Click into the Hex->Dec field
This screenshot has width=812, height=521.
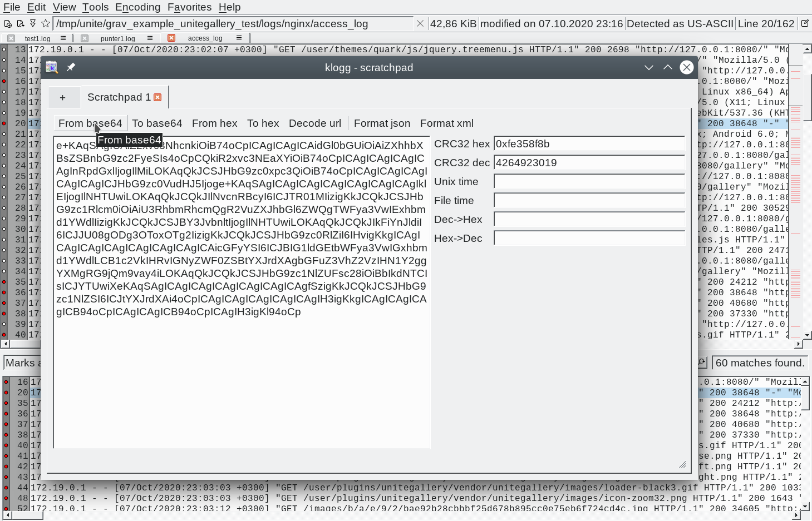[589, 239]
